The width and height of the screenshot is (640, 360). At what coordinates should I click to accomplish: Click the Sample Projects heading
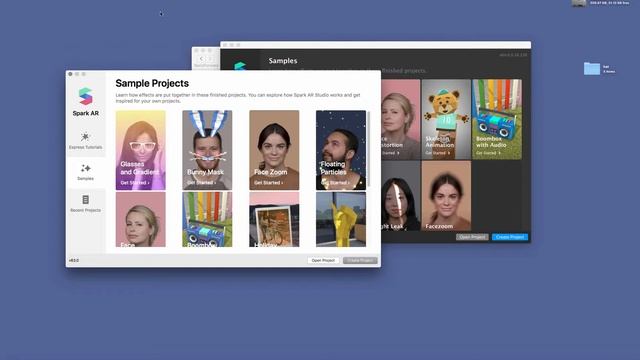pyautogui.click(x=152, y=83)
